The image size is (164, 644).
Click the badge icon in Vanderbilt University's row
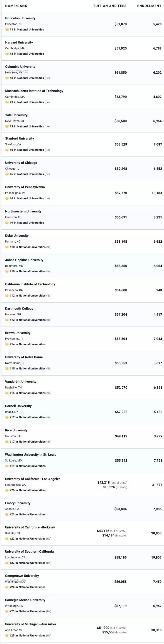tap(7, 393)
